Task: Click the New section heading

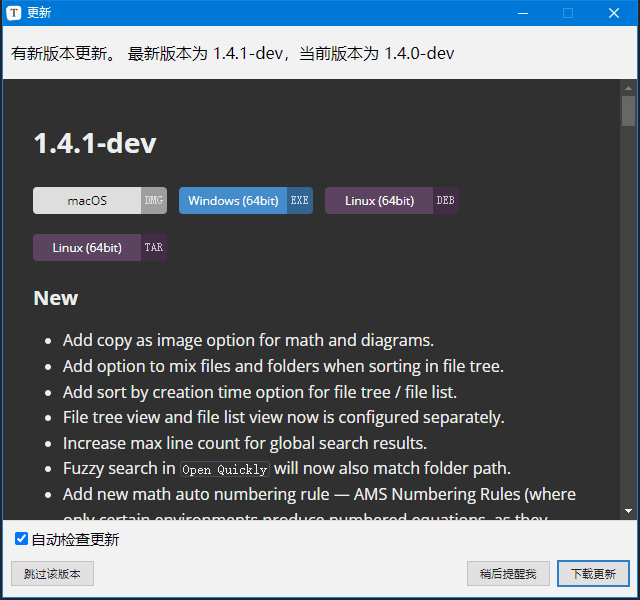Action: tap(56, 298)
